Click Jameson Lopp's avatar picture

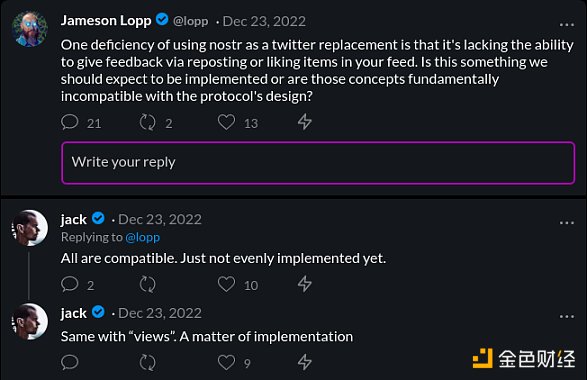(x=30, y=29)
